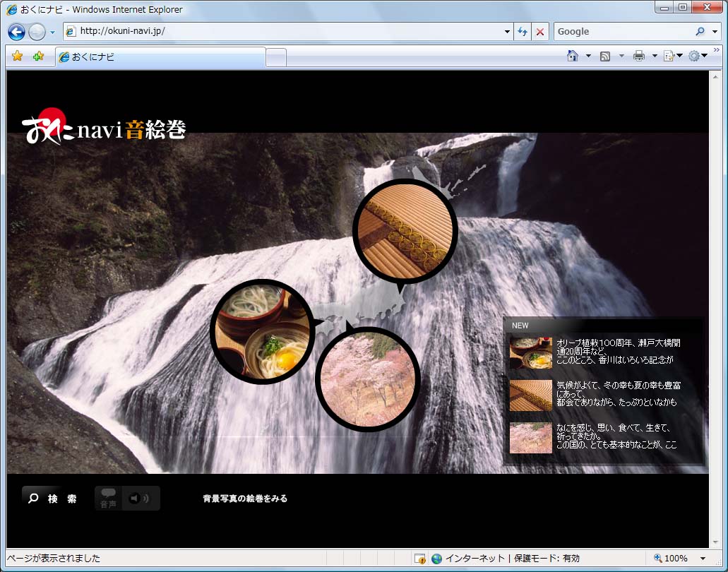Open the udon noodles circular photo bubble
The width and height of the screenshot is (728, 572).
click(x=263, y=331)
